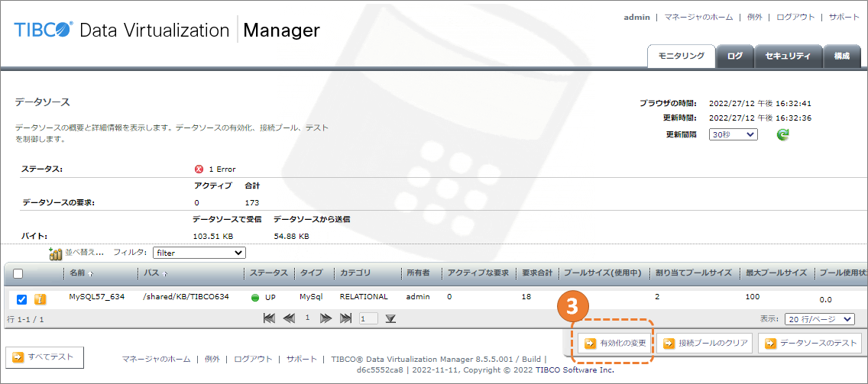Open footer 例外 link
The image size is (868, 384).
pos(212,359)
